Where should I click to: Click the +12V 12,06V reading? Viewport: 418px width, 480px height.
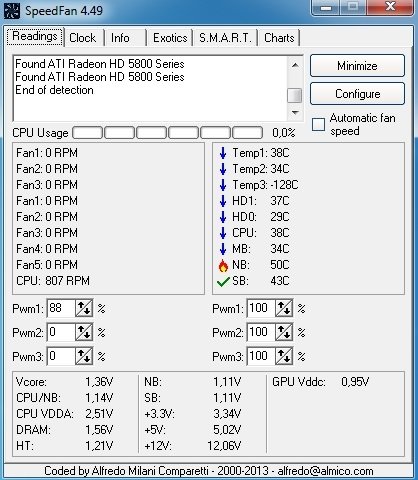click(x=193, y=446)
